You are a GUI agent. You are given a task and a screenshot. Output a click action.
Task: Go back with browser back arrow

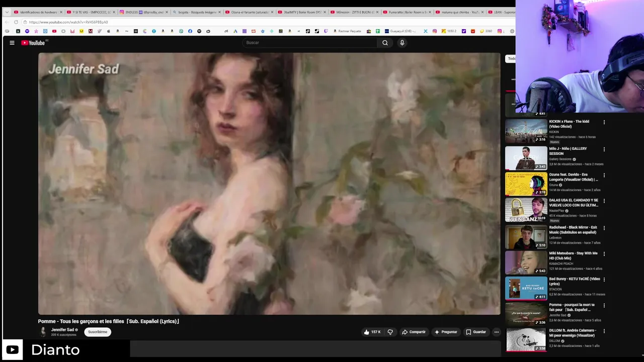coord(7,22)
